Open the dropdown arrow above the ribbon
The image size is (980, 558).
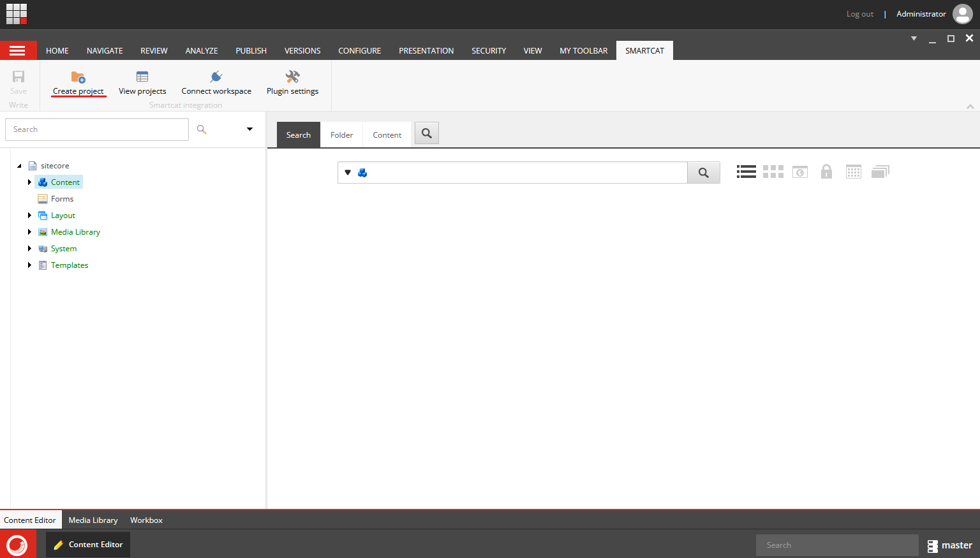click(914, 39)
